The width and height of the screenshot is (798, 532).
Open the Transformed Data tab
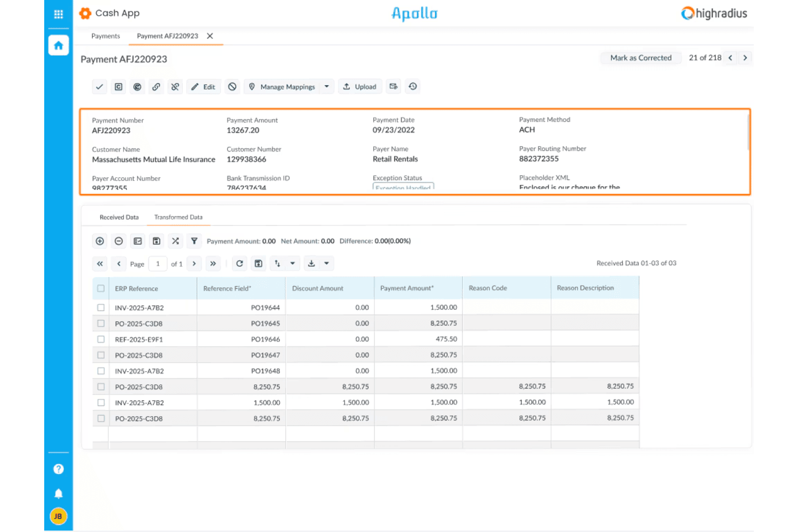click(x=178, y=217)
